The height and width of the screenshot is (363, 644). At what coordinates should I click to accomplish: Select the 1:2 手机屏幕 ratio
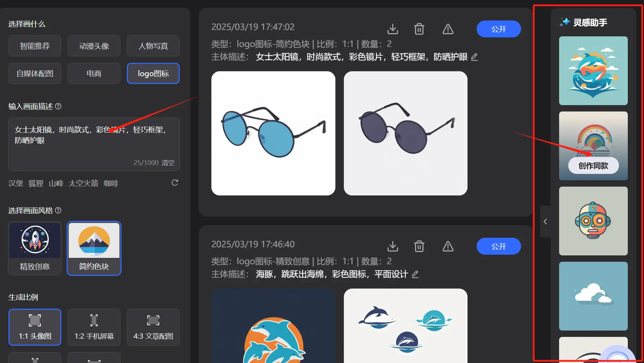[94, 327]
